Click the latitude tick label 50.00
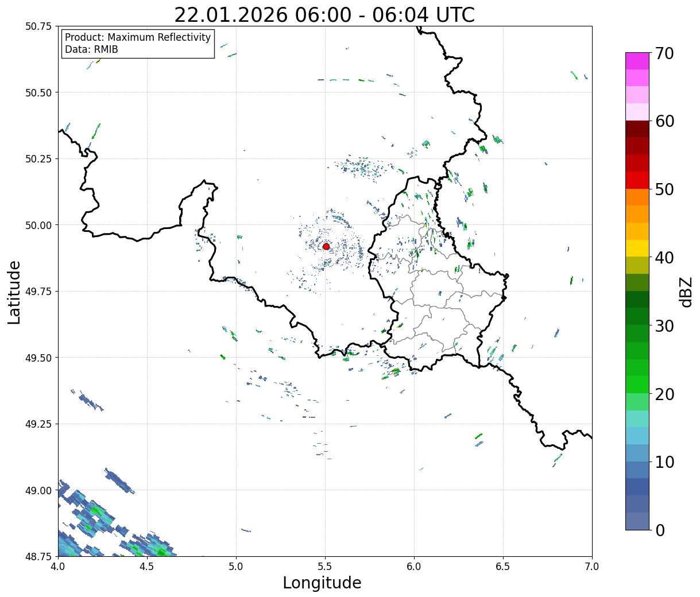The height and width of the screenshot is (597, 700). (38, 225)
